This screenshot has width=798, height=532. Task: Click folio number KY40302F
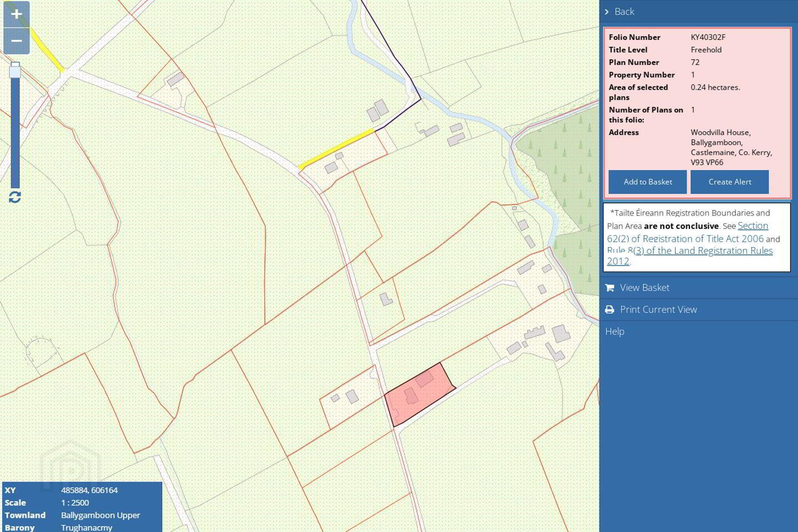708,37
